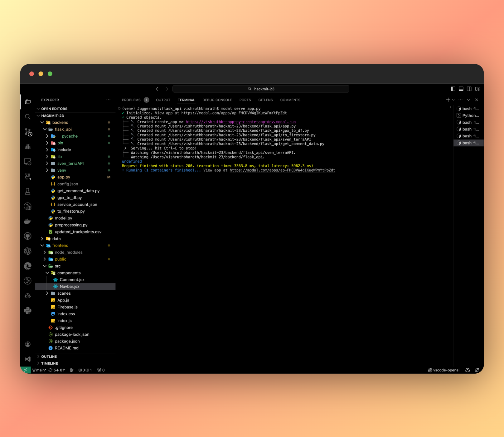
Task: Go forward with the navigation arrow
Action: coord(166,89)
